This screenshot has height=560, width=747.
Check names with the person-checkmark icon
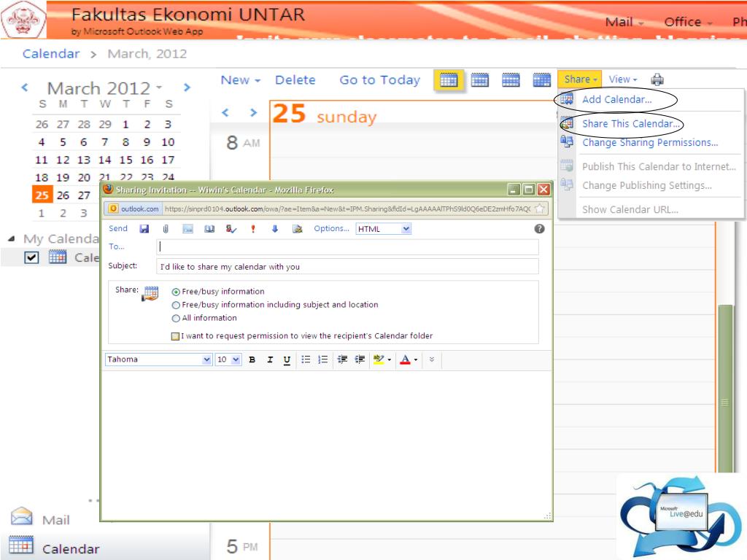(x=231, y=229)
